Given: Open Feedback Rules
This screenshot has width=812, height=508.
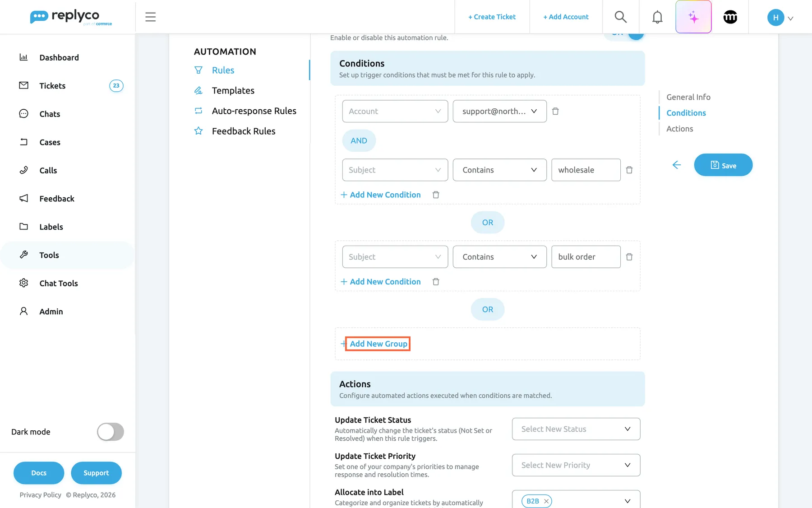Looking at the screenshot, I should [244, 131].
